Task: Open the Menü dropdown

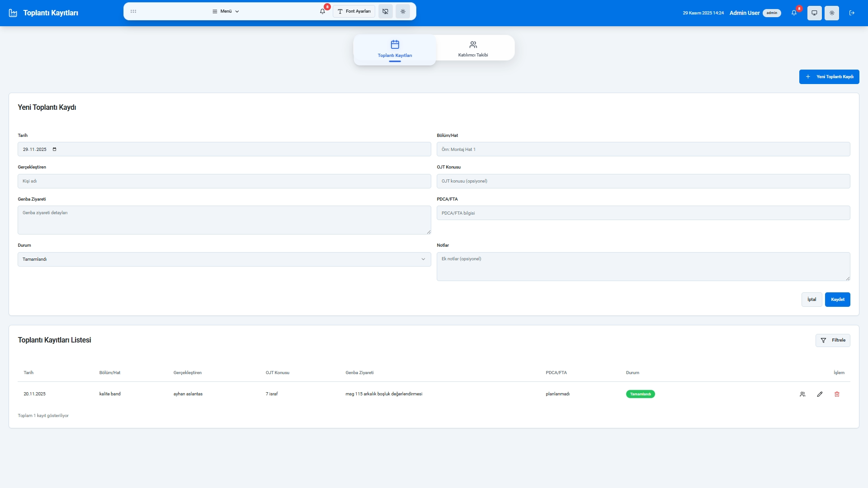Action: [226, 11]
